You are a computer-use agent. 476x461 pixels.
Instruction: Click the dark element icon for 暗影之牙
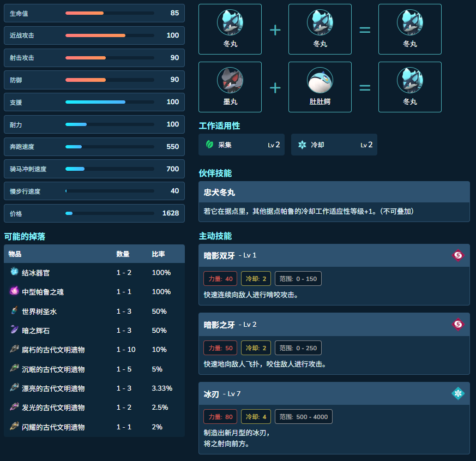(458, 325)
